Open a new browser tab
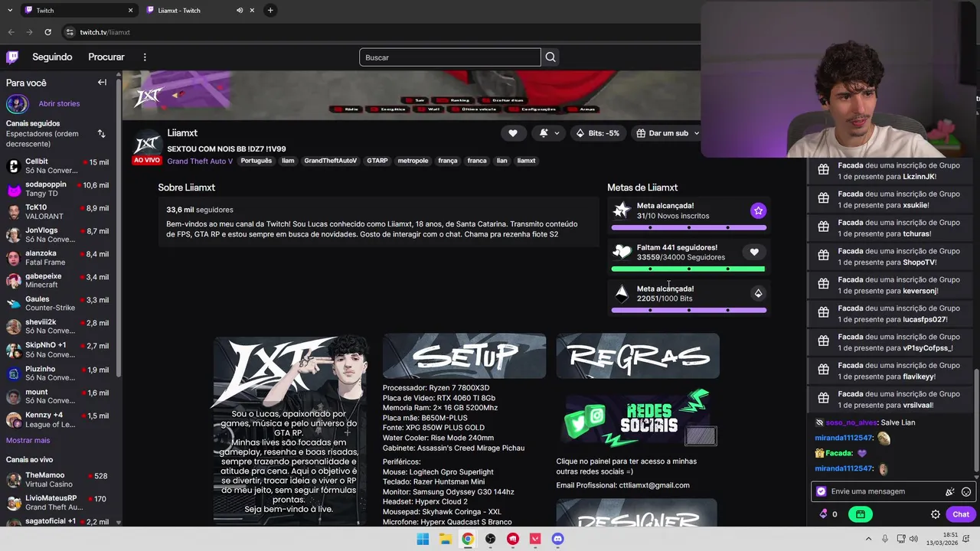 pos(270,11)
